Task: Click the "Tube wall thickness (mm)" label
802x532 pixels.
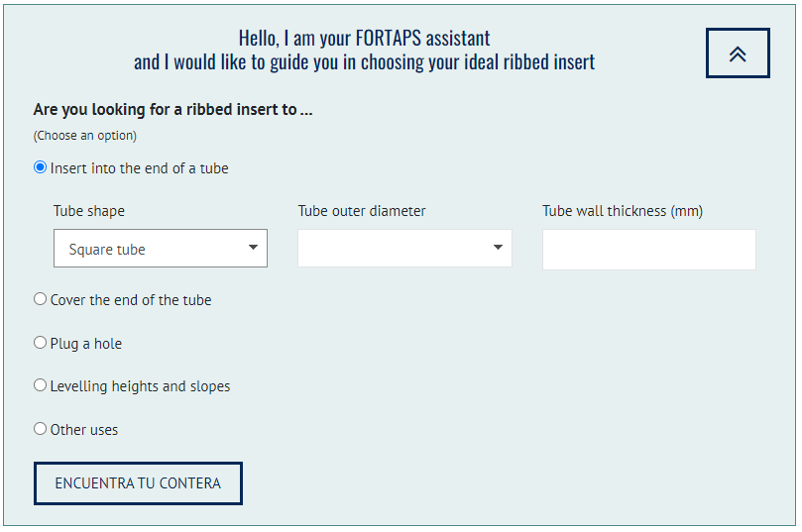Action: pos(623,211)
